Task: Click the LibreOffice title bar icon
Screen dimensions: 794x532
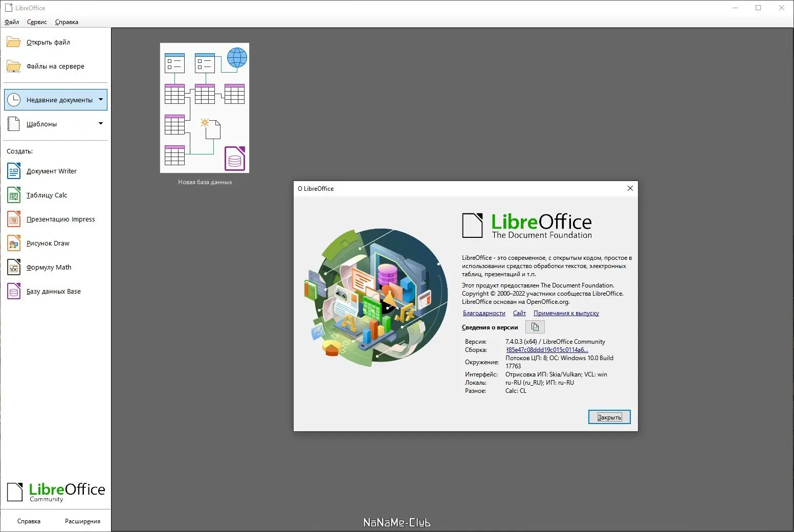Action: click(x=9, y=8)
